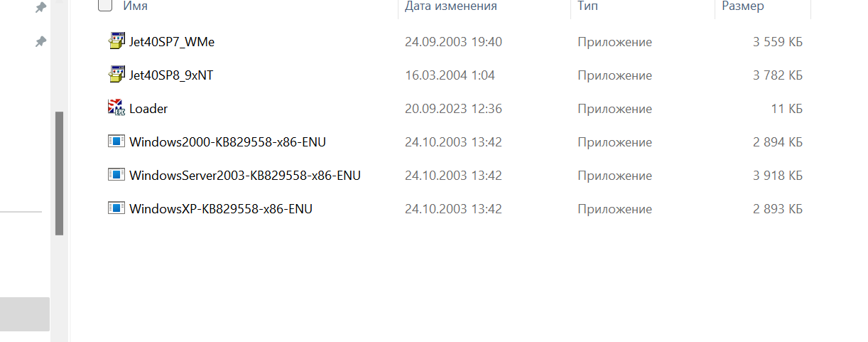Screen dimensions: 868x342
Task: Select the WindowsServer2003-KB829558-x86-ENU file name
Action: pyautogui.click(x=245, y=176)
